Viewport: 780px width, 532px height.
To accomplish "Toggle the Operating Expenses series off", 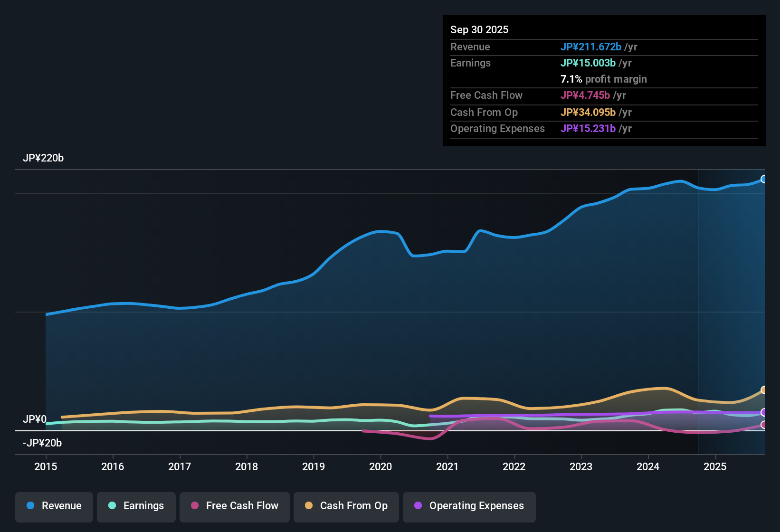I will click(469, 506).
